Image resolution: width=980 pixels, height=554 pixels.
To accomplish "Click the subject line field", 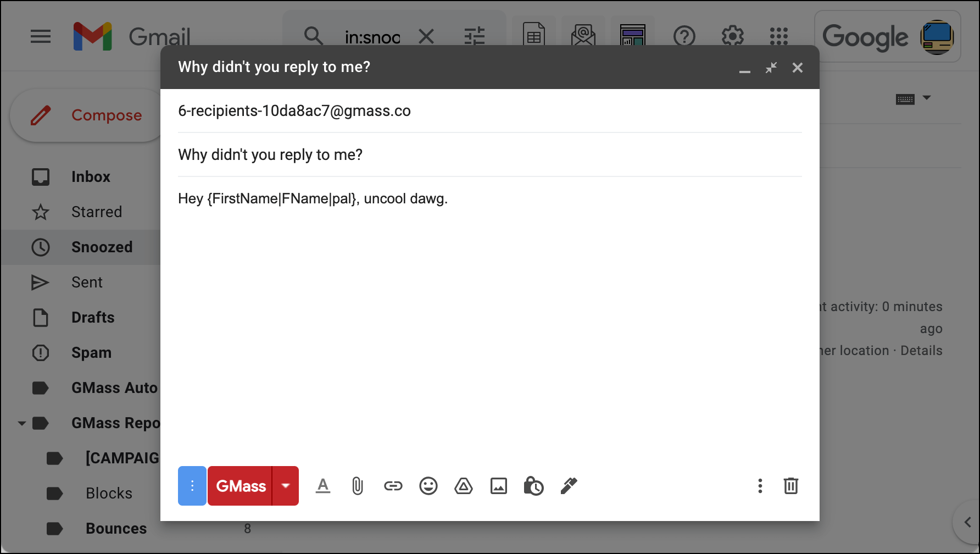I will (x=490, y=155).
